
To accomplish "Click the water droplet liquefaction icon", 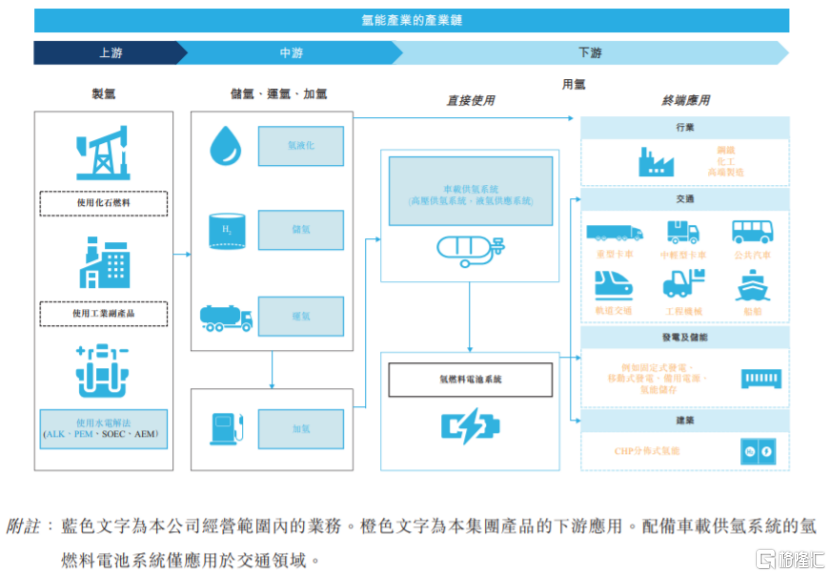I will [226, 146].
